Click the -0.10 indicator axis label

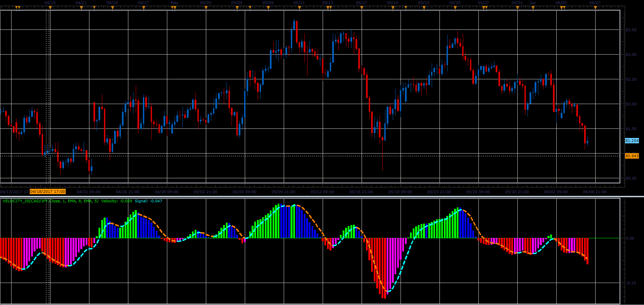tap(631, 283)
